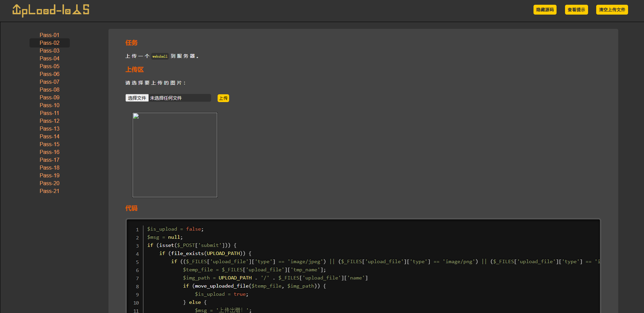The height and width of the screenshot is (313, 644).
Task: Navigate to Pass-11
Action: click(x=49, y=113)
